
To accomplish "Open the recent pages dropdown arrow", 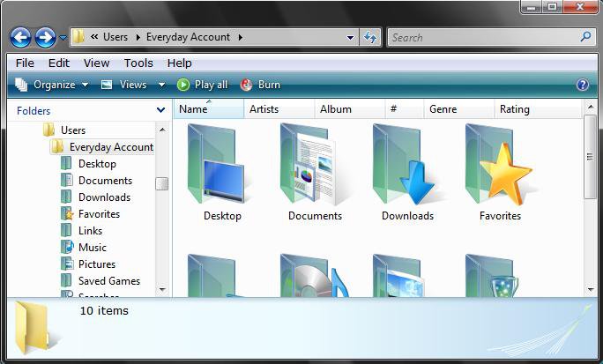I will click(63, 38).
